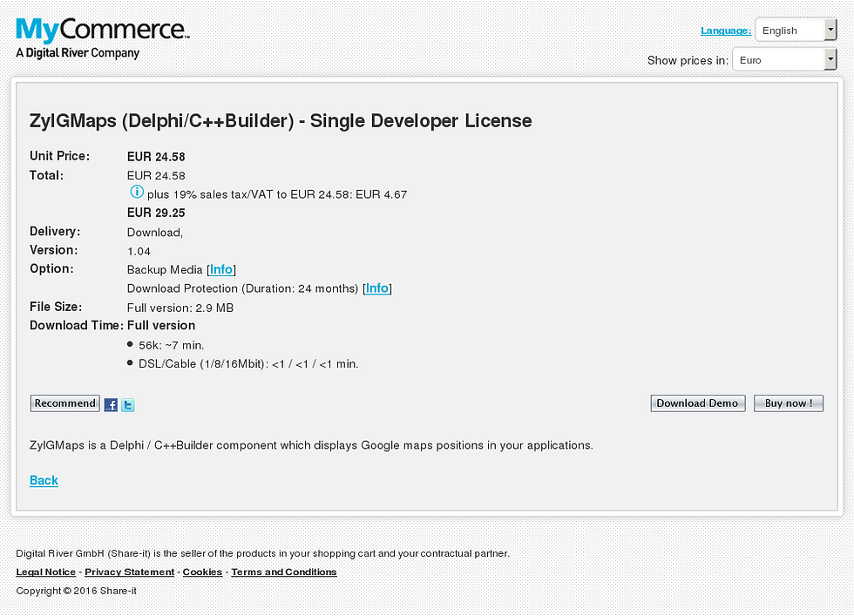
Task: Click the Digital River GmbH seller notice
Action: pyautogui.click(x=262, y=553)
